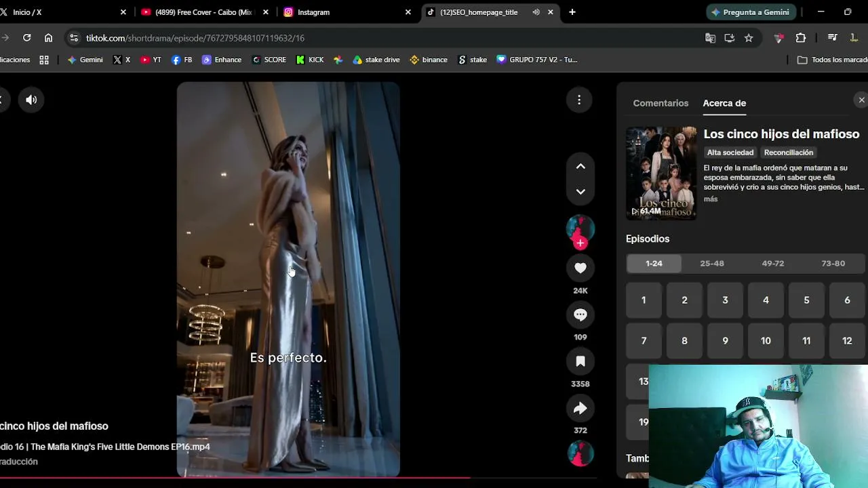Share the video with the arrow icon
The width and height of the screenshot is (868, 488).
pos(580,408)
